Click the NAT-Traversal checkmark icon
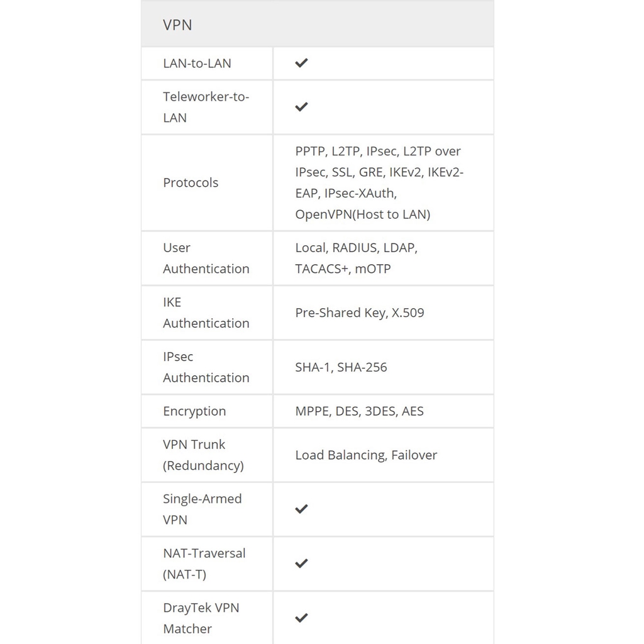This screenshot has height=644, width=644. point(301,563)
